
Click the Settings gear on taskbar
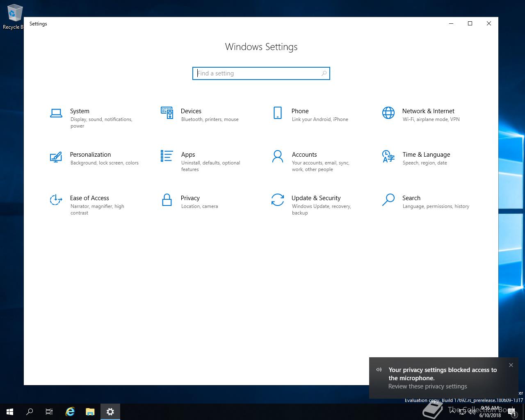(x=110, y=412)
